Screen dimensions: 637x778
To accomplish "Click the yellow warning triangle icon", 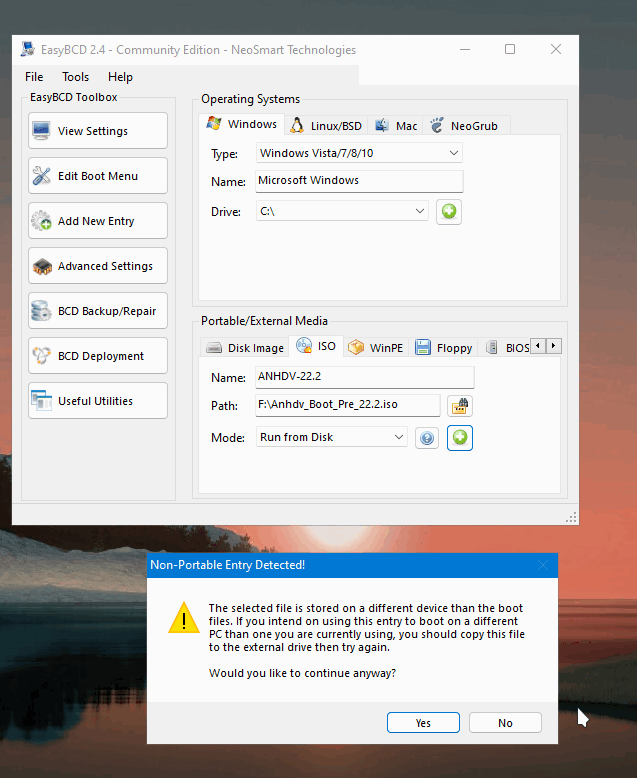I will pyautogui.click(x=184, y=618).
